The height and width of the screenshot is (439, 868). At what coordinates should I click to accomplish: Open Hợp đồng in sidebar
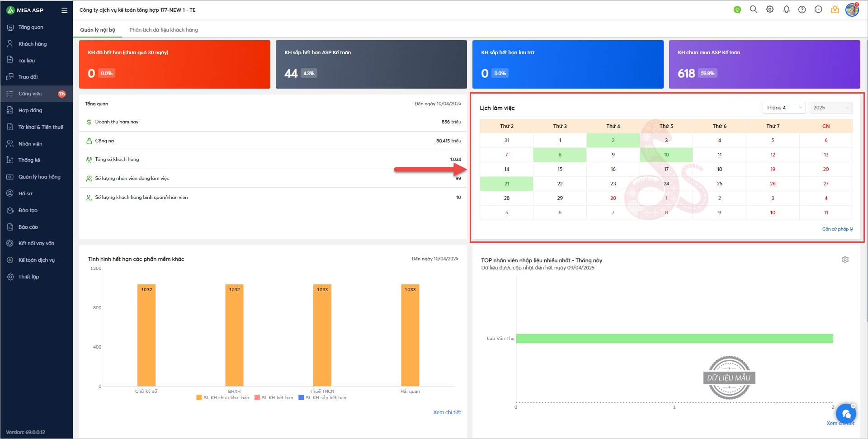tap(36, 110)
